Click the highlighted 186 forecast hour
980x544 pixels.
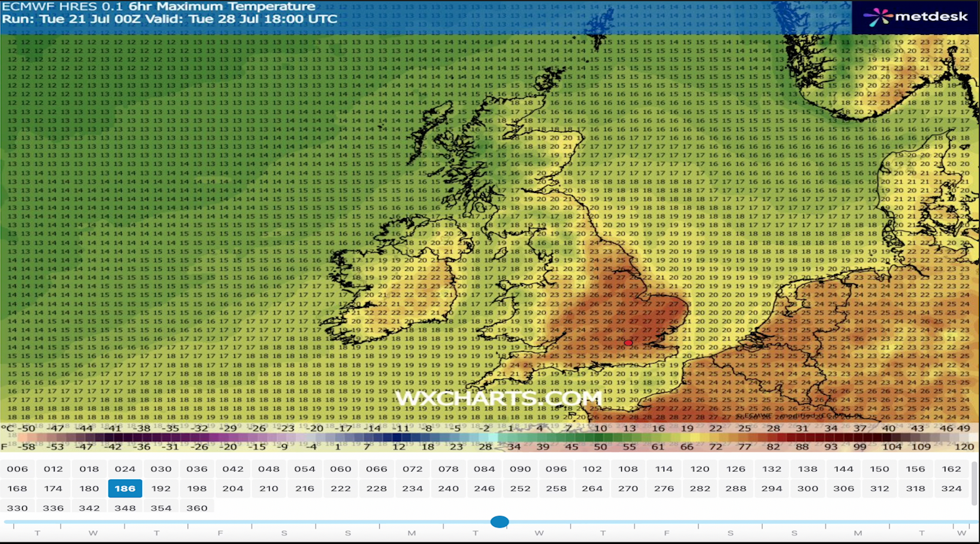coord(125,489)
